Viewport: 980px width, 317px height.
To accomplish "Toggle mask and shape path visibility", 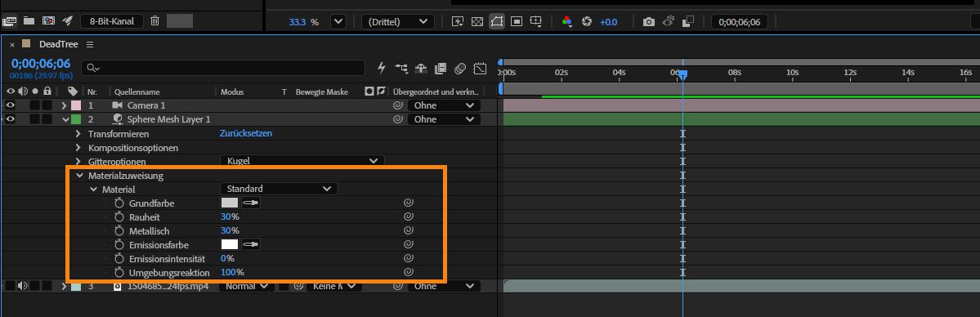I will (496, 21).
